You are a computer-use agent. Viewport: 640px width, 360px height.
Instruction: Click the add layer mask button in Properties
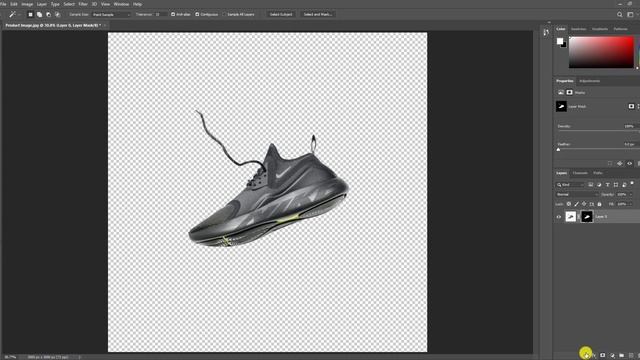pyautogui.click(x=631, y=107)
